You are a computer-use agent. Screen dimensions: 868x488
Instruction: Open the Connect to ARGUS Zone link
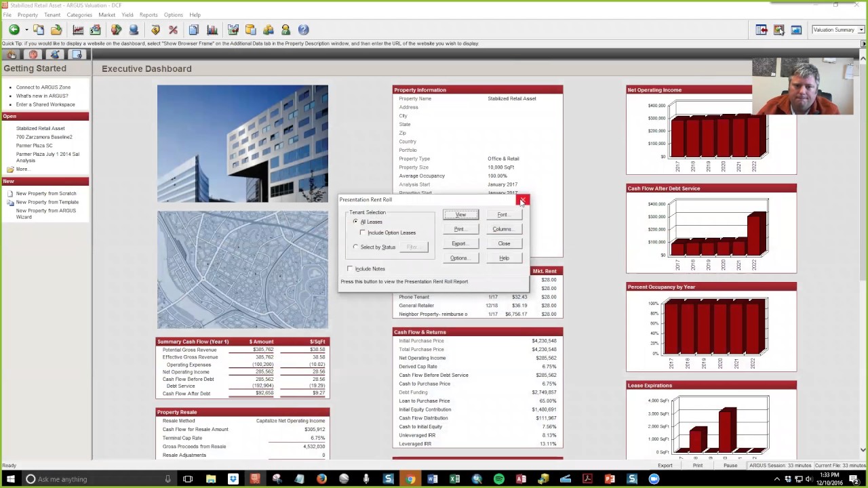point(43,87)
